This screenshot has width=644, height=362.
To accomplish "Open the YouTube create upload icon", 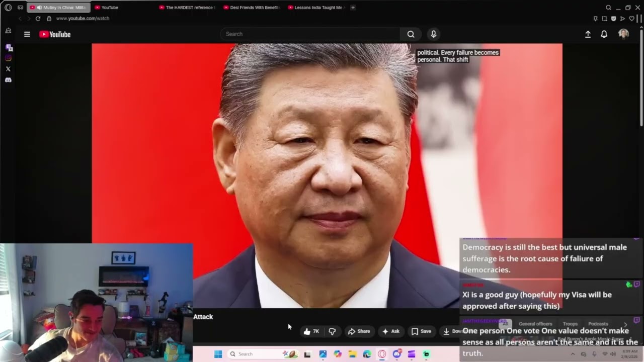I will point(588,34).
